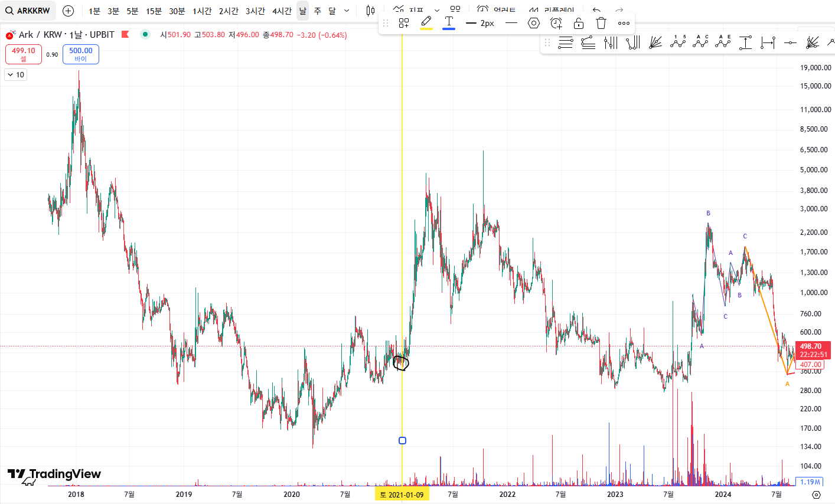Open the line style selector
The image size is (835, 504).
[511, 23]
